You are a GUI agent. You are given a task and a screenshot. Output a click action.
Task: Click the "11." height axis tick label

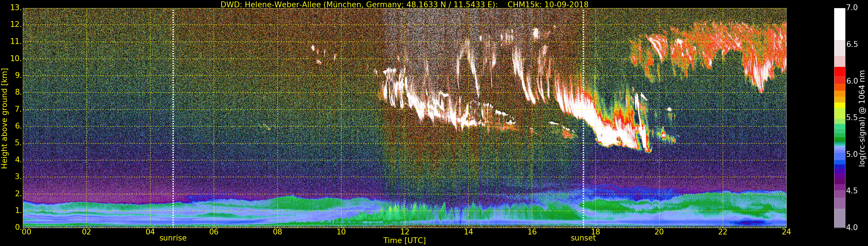tap(16, 42)
